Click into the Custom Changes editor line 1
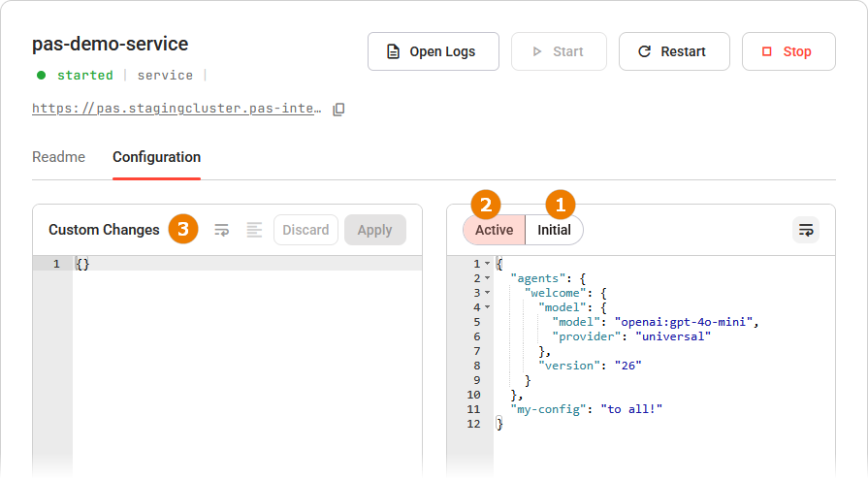The width and height of the screenshot is (868, 479). pyautogui.click(x=247, y=264)
